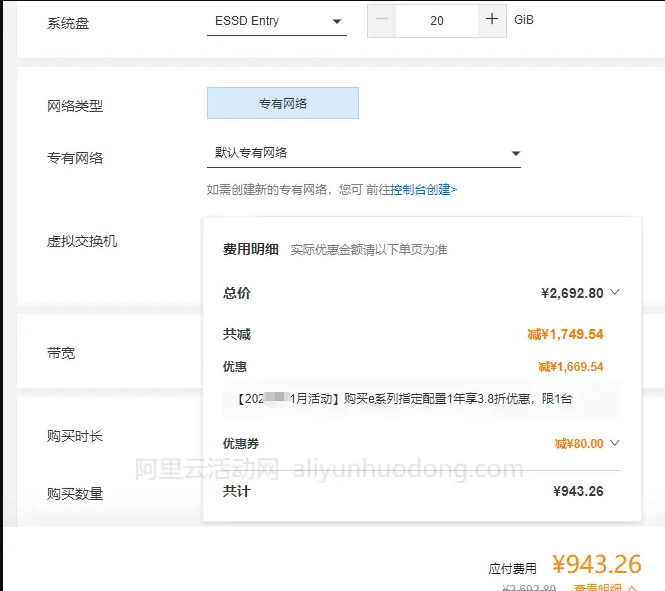Screen dimensions: 665x591
Task: Click the 费用明细 popup heading
Action: pos(251,249)
